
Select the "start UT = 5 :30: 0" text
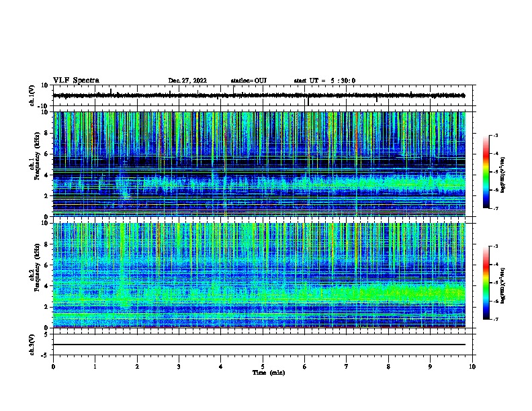tap(324, 81)
